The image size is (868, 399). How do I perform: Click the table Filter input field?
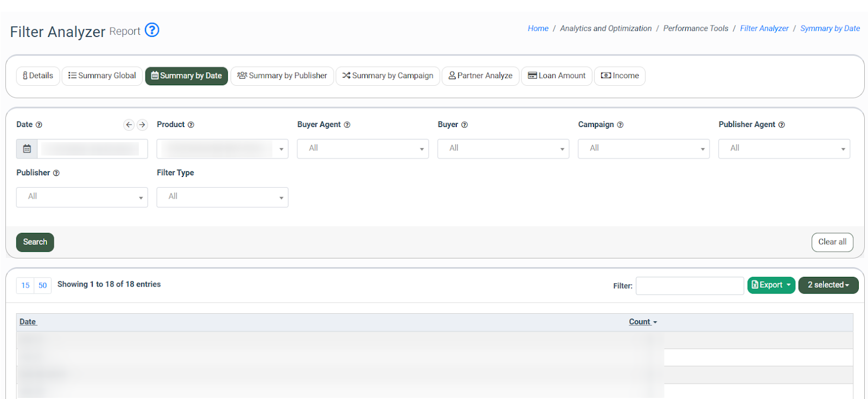click(x=690, y=286)
